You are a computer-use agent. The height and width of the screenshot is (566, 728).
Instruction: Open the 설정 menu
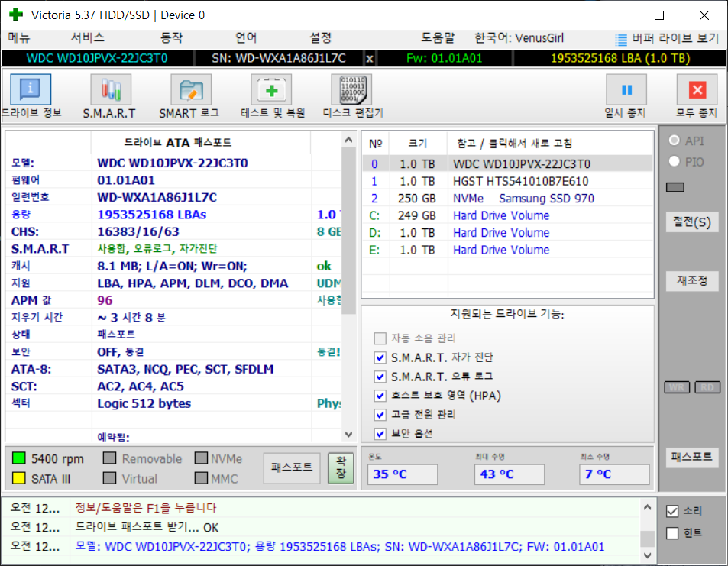click(x=320, y=37)
